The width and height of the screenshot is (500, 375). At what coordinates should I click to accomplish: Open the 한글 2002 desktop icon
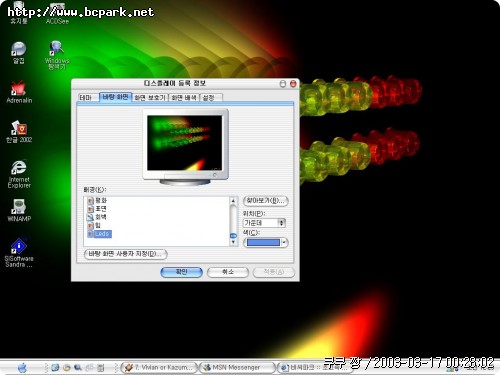(x=19, y=132)
